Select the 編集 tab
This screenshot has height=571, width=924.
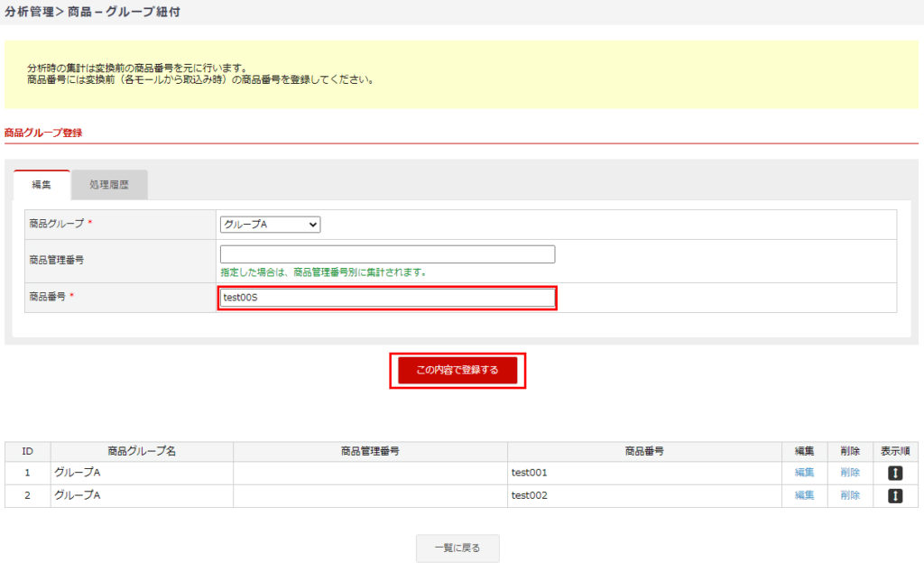pyautogui.click(x=42, y=185)
